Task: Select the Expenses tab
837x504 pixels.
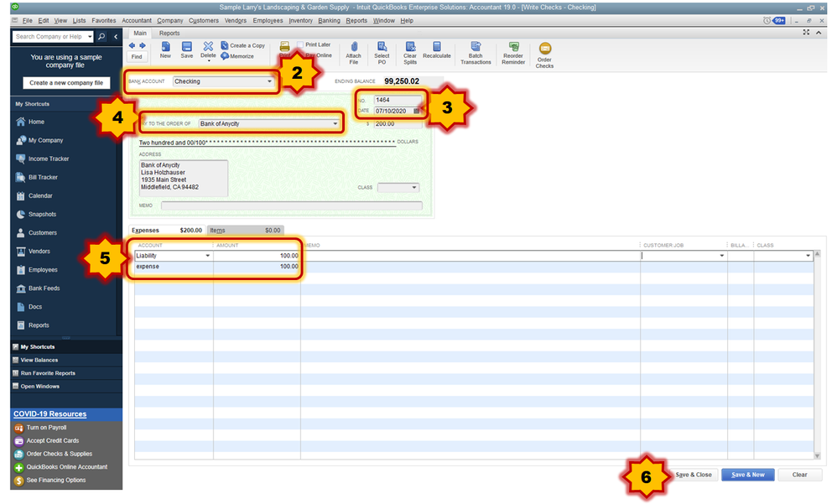Action: (167, 231)
